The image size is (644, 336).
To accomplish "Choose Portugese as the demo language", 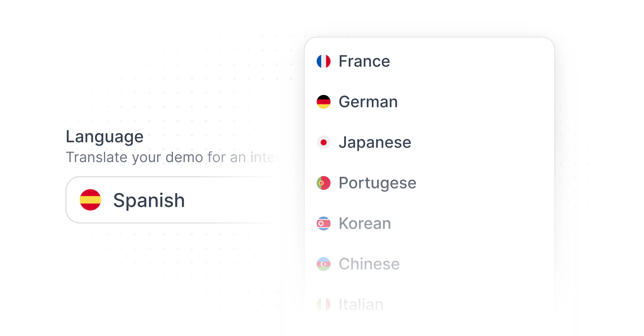I will tap(377, 183).
